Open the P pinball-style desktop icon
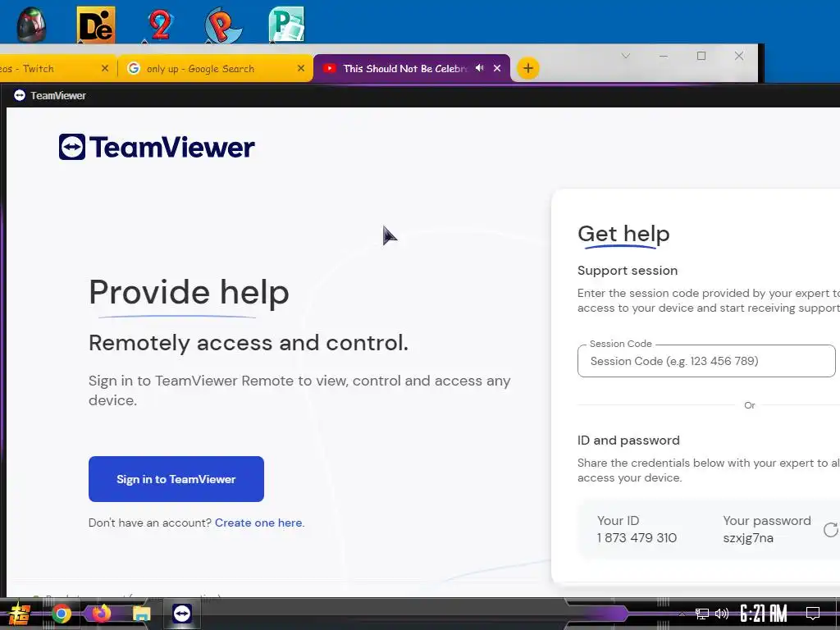This screenshot has height=630, width=840. [223, 25]
